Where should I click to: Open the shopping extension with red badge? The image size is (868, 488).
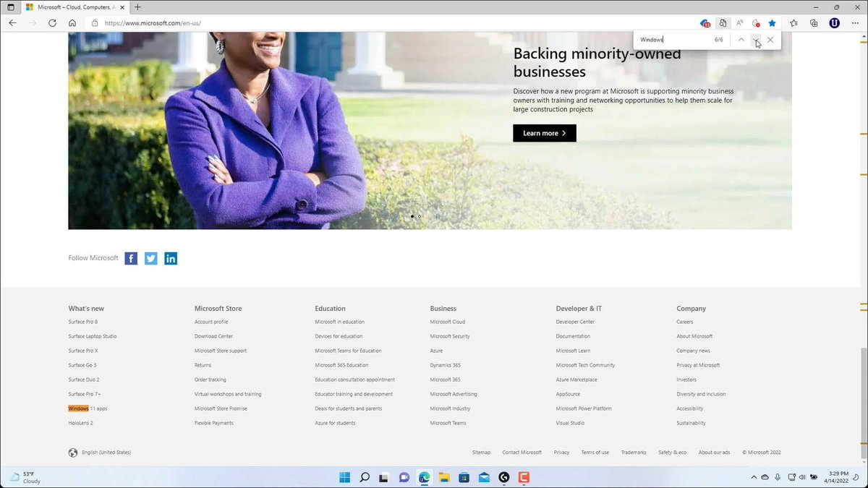tap(705, 23)
